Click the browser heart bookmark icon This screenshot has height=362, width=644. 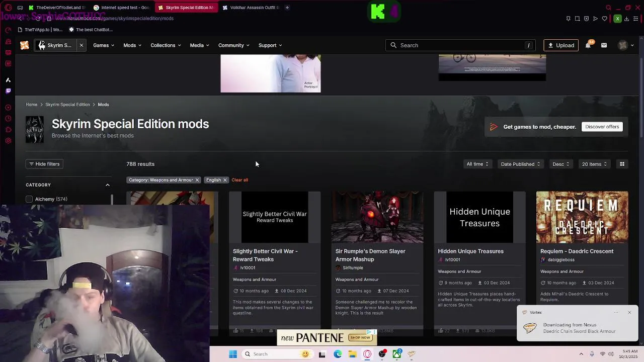coord(605,19)
